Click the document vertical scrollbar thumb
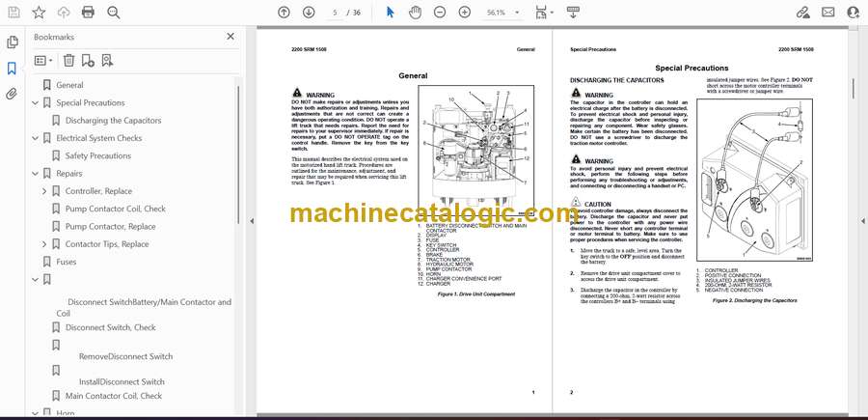Viewport: 868px width, 420px height. pos(854,88)
